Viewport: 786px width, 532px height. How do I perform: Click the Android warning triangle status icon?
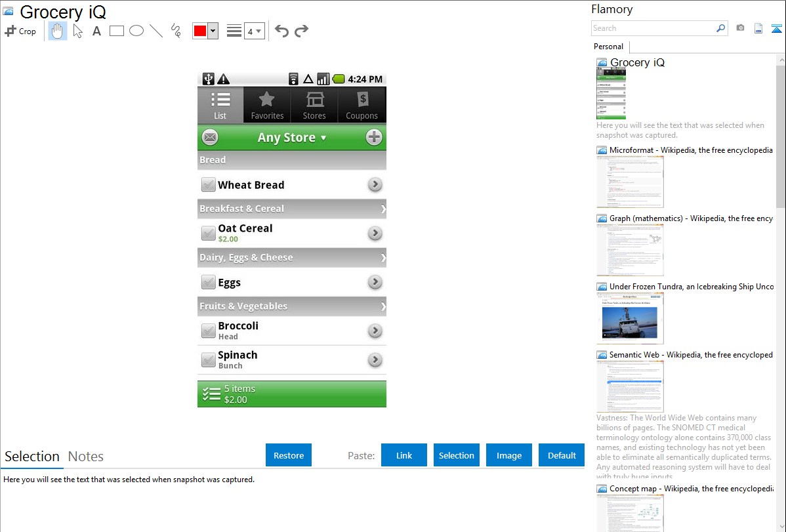point(224,79)
